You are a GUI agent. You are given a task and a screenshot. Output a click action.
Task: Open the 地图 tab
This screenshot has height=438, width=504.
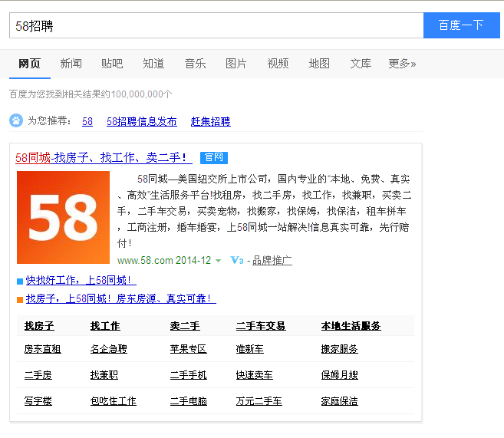[x=319, y=64]
